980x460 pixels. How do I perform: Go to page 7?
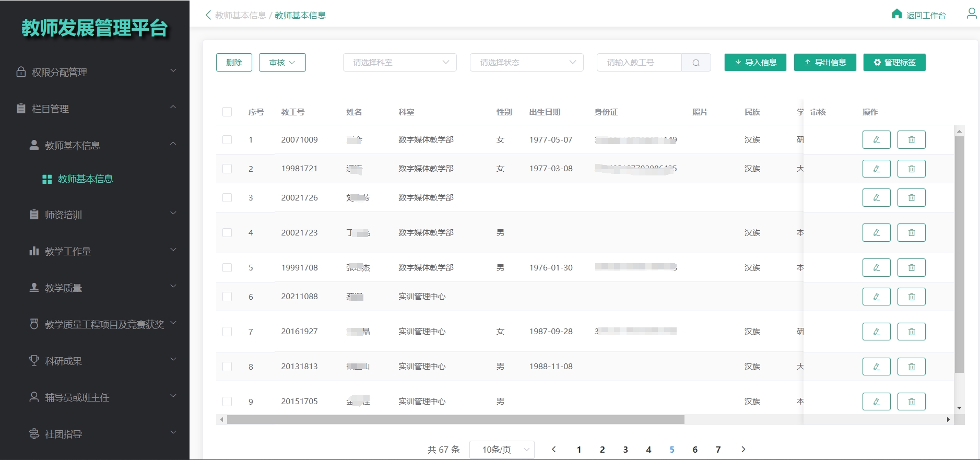point(718,450)
